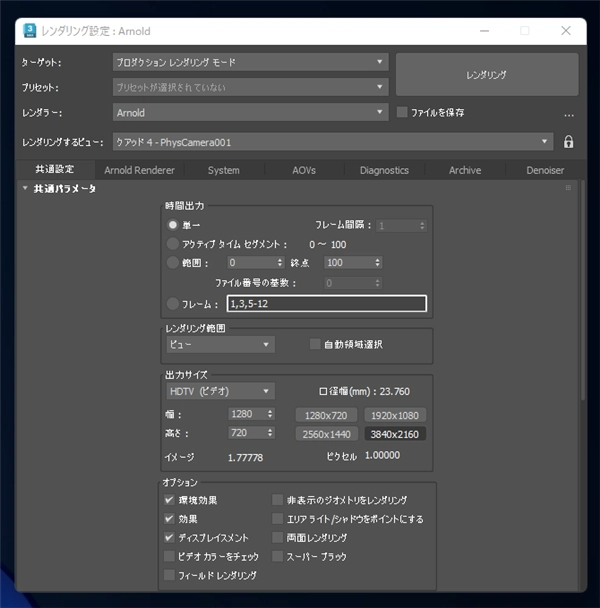Open the save file browse ellipsis button
600x608 pixels.
click(569, 115)
